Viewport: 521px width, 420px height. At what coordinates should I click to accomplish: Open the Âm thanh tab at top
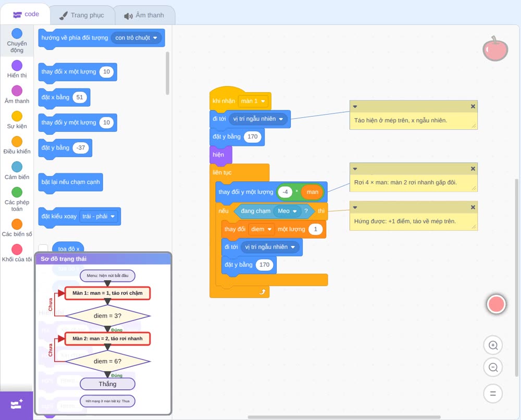click(144, 15)
